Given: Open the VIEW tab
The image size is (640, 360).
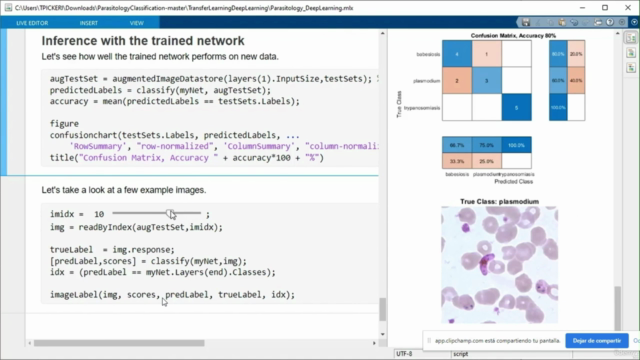Looking at the screenshot, I should [x=137, y=23].
